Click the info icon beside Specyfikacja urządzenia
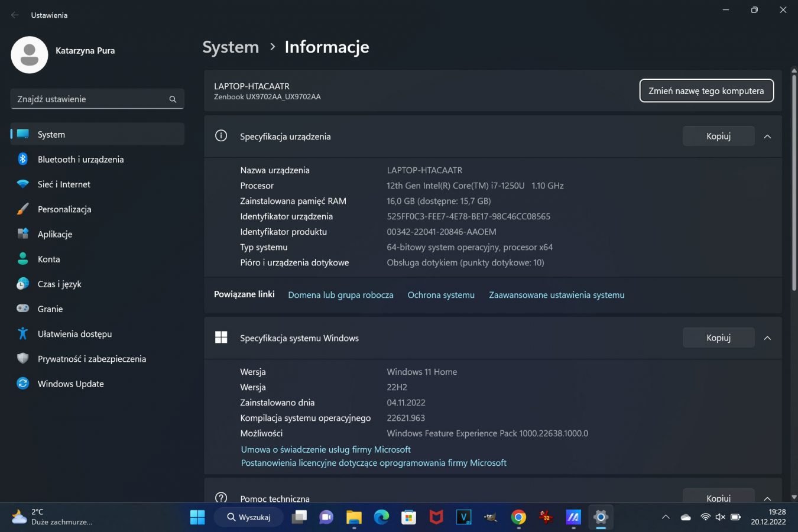 (221, 136)
